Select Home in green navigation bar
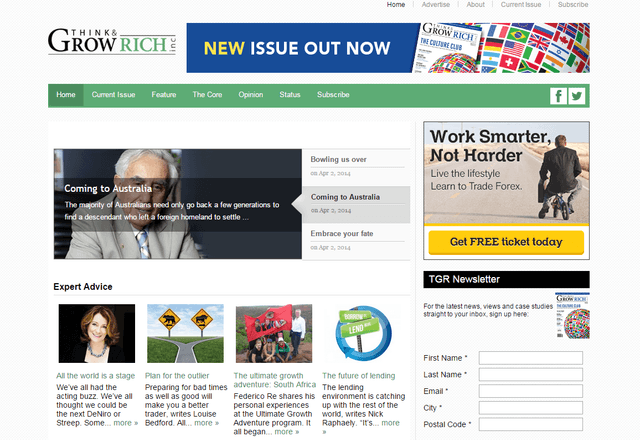 pos(66,95)
